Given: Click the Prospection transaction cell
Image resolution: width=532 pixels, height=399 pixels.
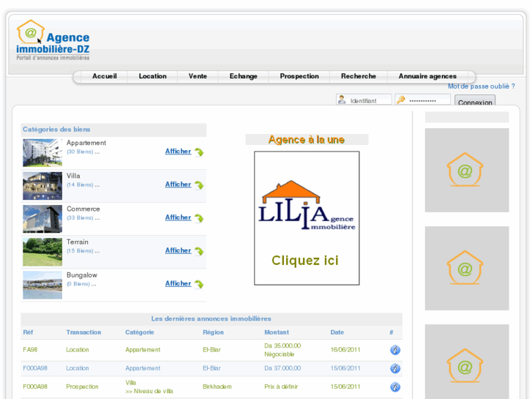Looking at the screenshot, I should (x=82, y=387).
